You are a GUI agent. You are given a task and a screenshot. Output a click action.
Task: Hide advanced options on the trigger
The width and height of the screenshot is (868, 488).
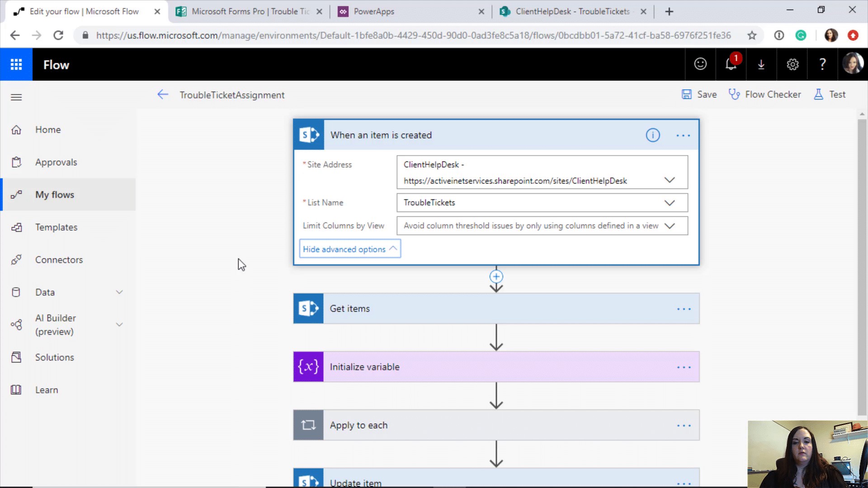click(350, 249)
